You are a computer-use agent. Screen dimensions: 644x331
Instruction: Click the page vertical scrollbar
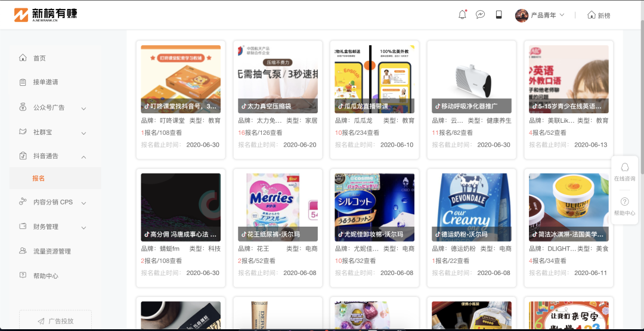pos(642,96)
